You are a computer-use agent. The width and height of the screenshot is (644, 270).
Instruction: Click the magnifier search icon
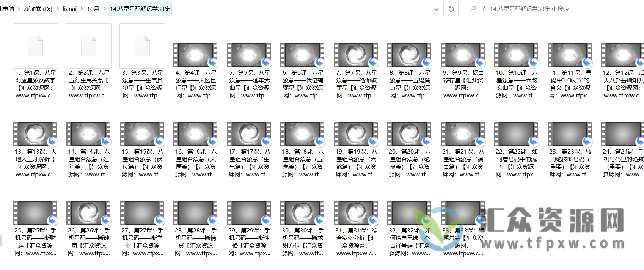pyautogui.click(x=473, y=9)
